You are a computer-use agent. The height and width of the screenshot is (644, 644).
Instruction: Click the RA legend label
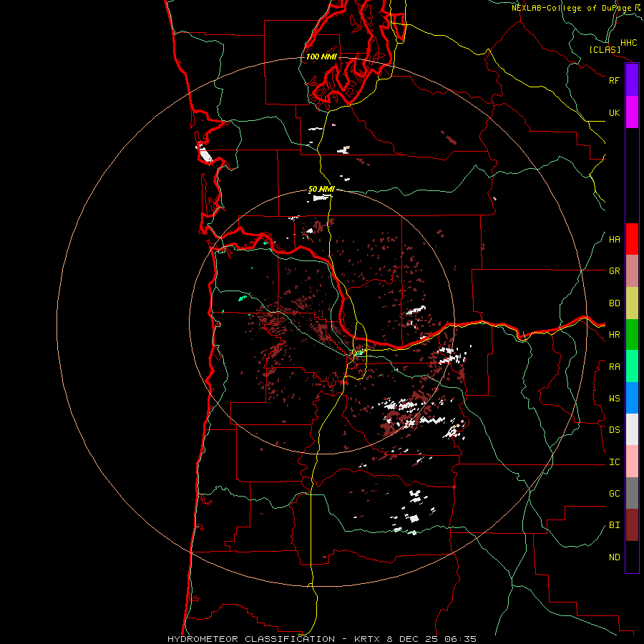615,367
